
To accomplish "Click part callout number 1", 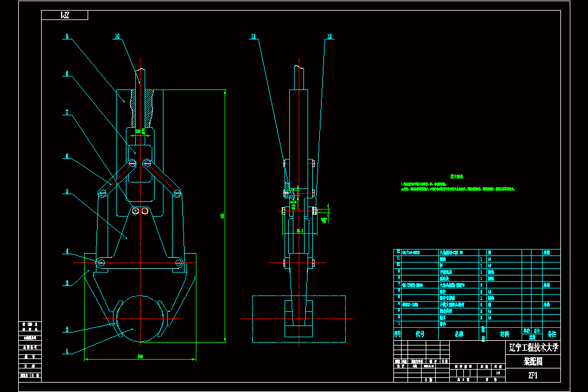I will click(x=67, y=351).
